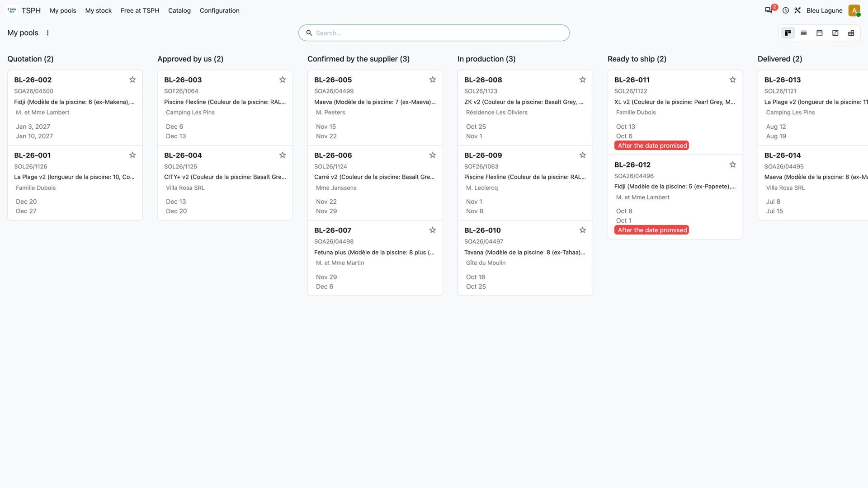Open the My stock menu
This screenshot has height=488, width=868.
pyautogui.click(x=98, y=10)
